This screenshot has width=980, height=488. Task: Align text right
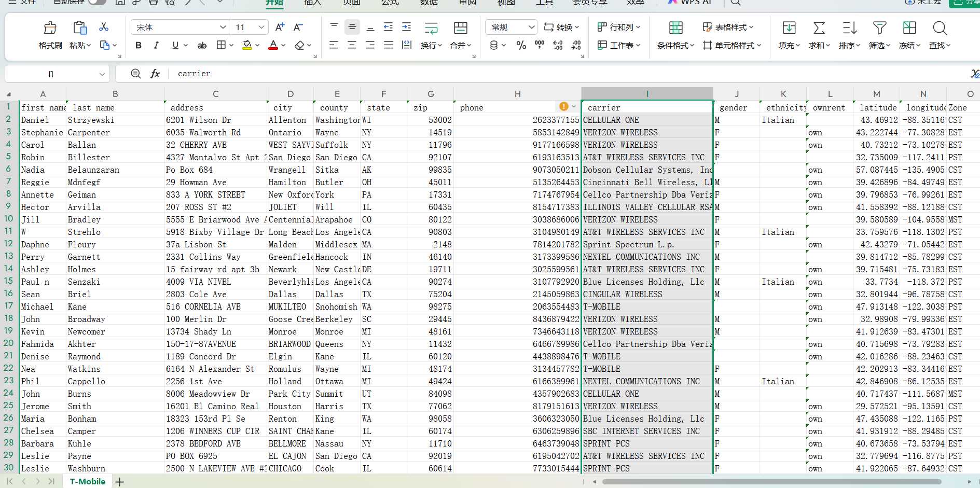click(x=370, y=45)
